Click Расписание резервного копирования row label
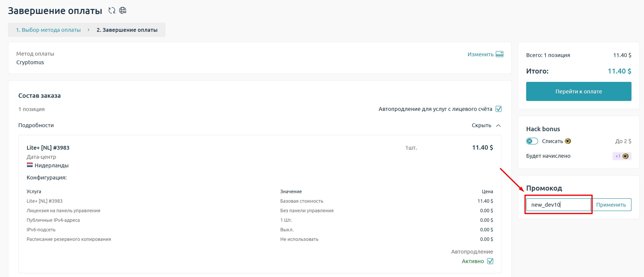 [69, 239]
